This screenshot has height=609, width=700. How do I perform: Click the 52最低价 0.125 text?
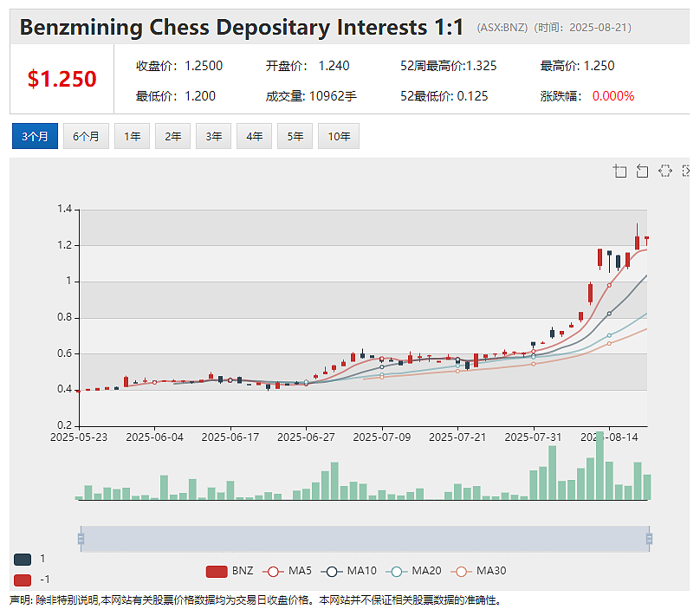[x=444, y=96]
